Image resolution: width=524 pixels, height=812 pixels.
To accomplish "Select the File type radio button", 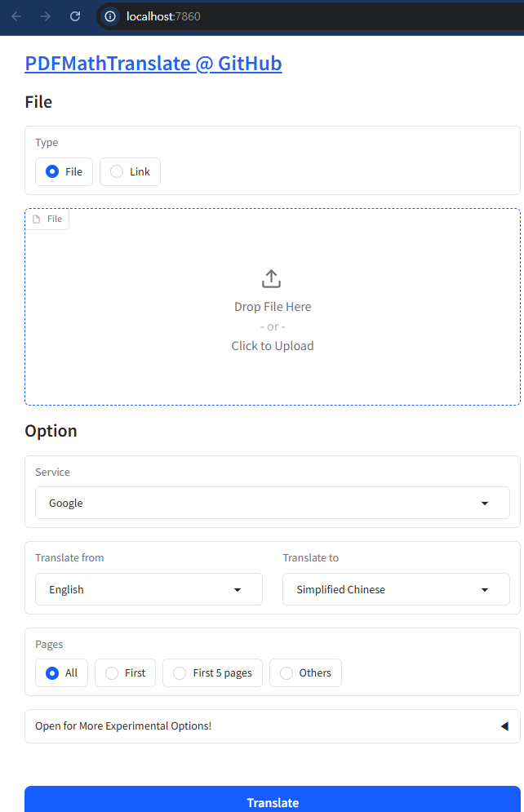I will [64, 171].
